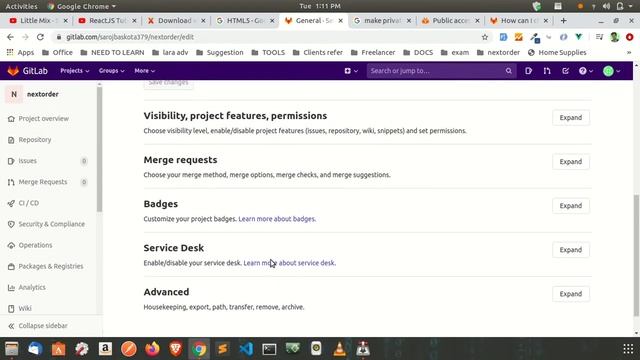Switch to the make private Google tab
Image resolution: width=640 pixels, height=360 pixels.
(382, 20)
